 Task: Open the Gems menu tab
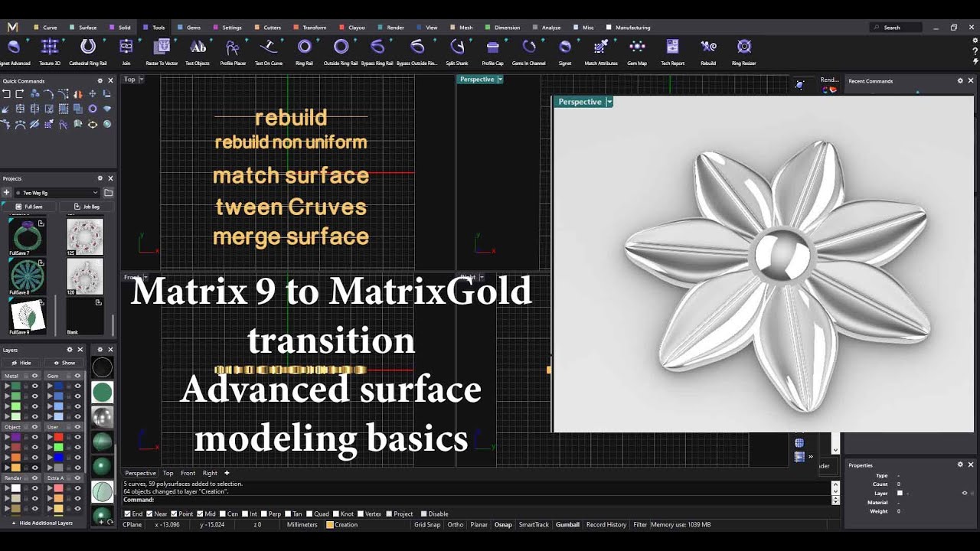[x=189, y=28]
